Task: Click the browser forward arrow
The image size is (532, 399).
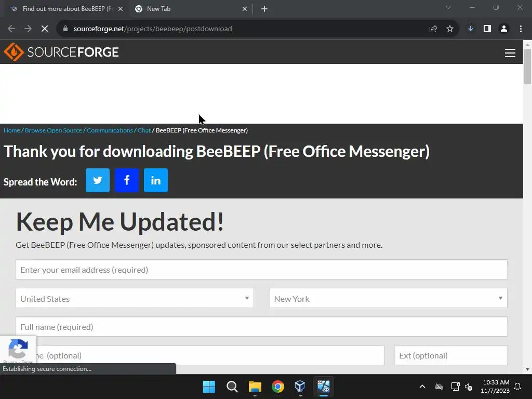Action: tap(28, 29)
